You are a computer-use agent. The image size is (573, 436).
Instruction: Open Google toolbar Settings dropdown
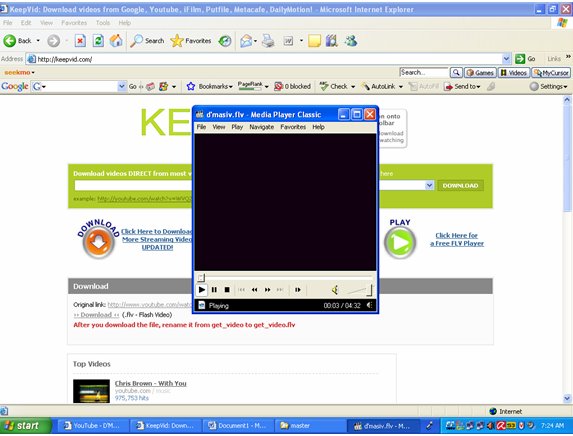tap(548, 87)
